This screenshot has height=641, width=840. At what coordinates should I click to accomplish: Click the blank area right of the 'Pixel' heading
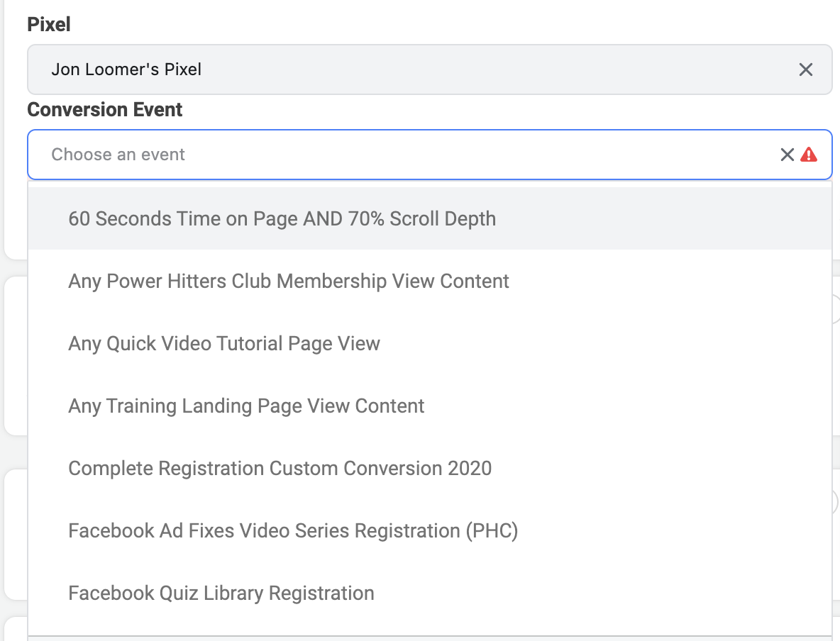click(450, 25)
